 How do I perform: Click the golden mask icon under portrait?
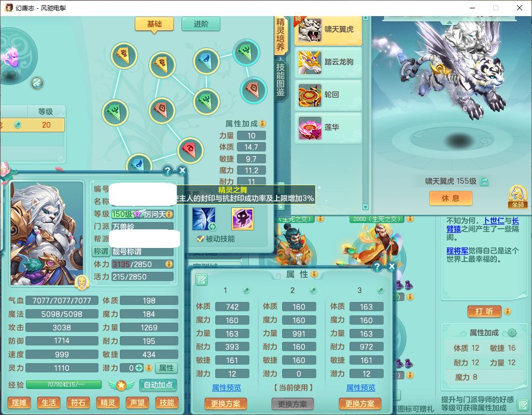pyautogui.click(x=81, y=282)
